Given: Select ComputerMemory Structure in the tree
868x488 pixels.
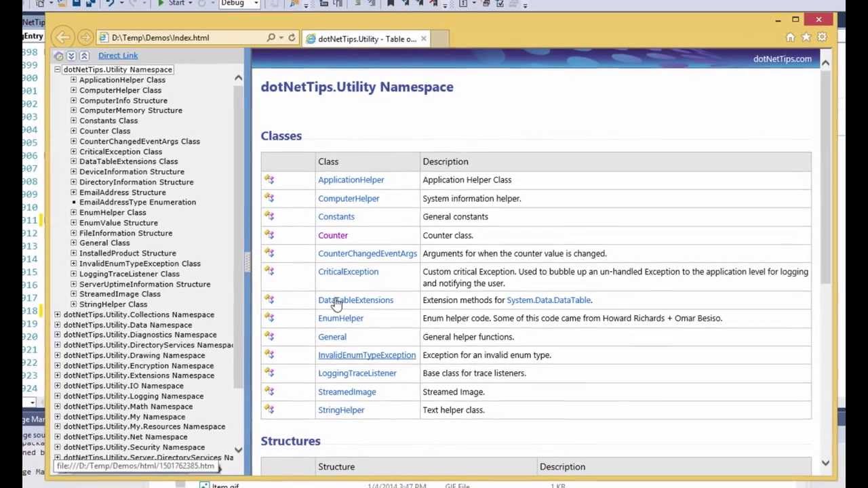Looking at the screenshot, I should coord(131,110).
